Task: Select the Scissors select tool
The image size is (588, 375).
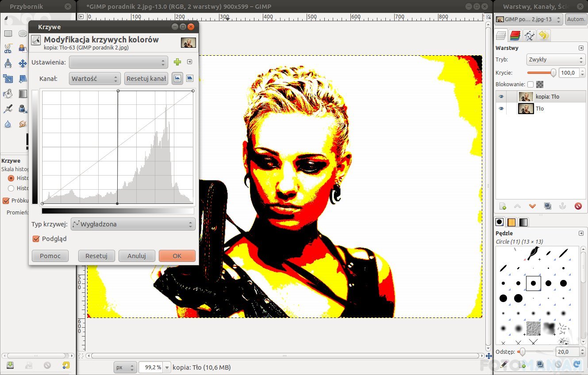Action: [x=8, y=49]
